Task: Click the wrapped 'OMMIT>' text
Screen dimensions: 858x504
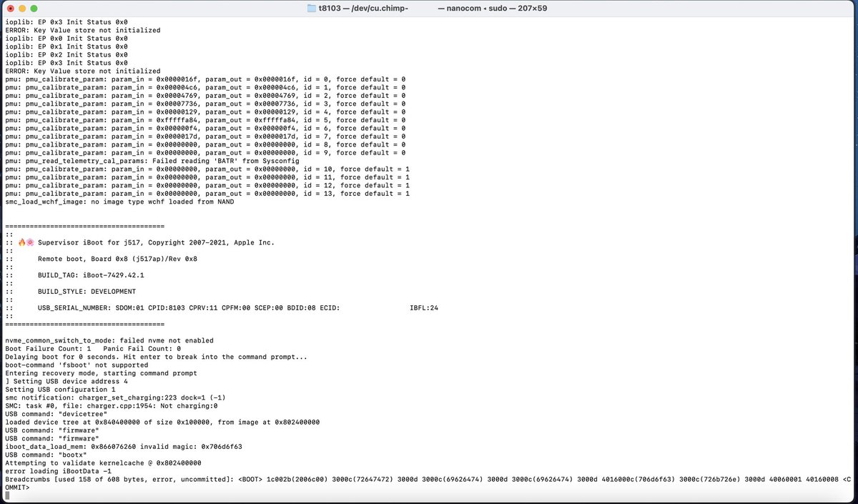Action: [17, 488]
